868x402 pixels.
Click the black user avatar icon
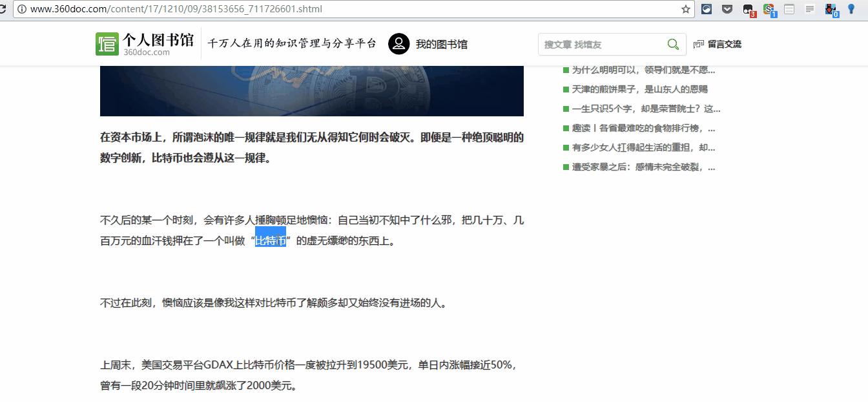(399, 44)
